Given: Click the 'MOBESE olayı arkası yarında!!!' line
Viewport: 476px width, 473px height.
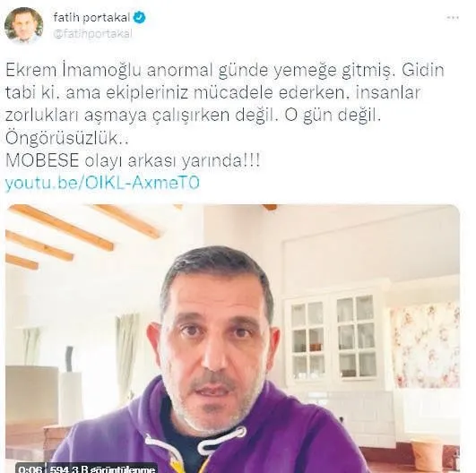Looking at the screenshot, I should click(133, 160).
